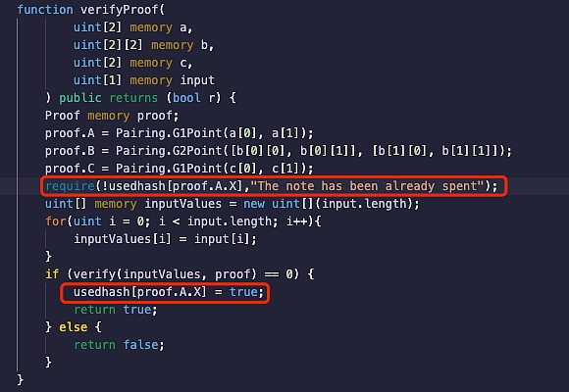Select the Proof memory proof declaration
Screen dimensions: 569x392
[112, 116]
